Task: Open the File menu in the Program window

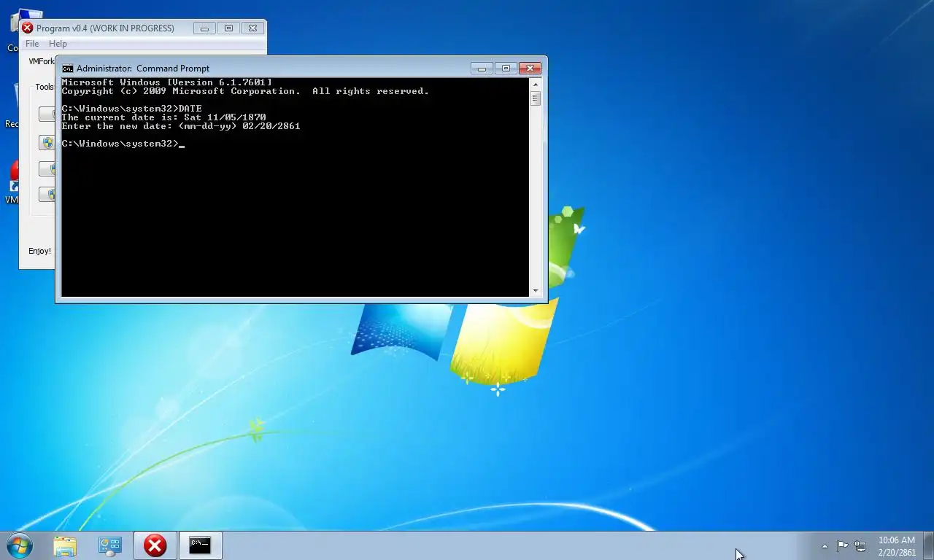Action: (x=32, y=44)
